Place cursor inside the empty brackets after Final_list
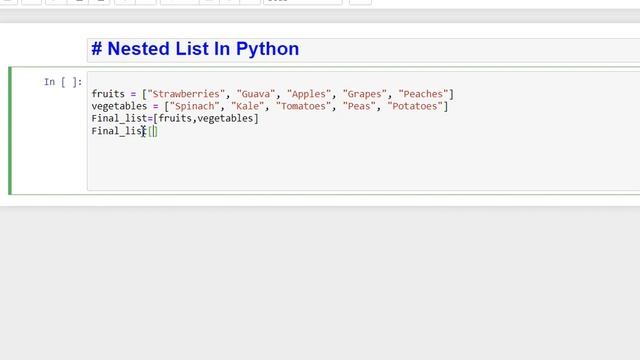 click(153, 131)
